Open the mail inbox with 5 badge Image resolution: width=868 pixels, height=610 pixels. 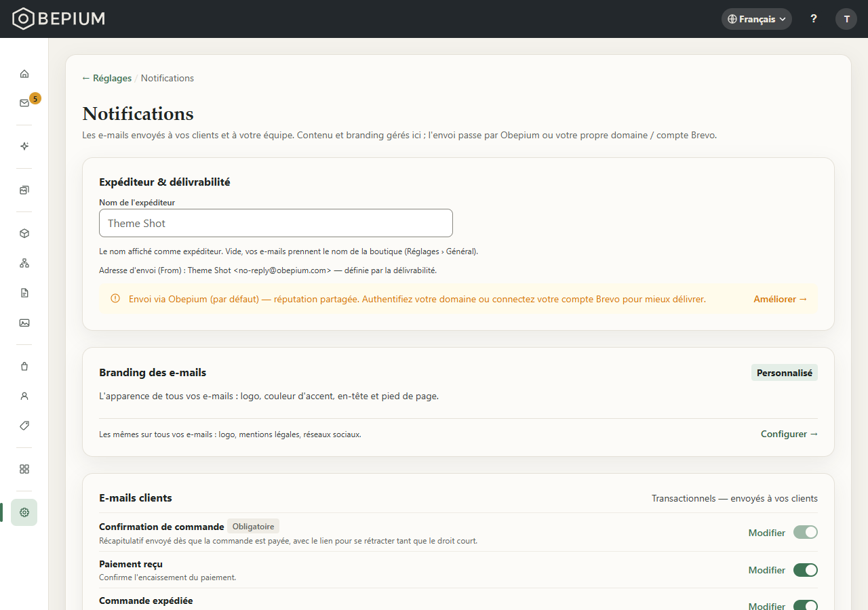pyautogui.click(x=24, y=103)
